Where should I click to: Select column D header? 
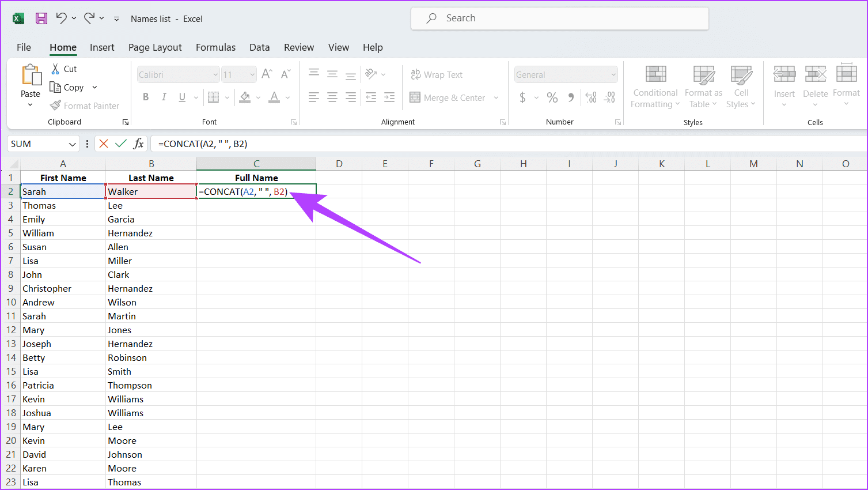coord(339,164)
